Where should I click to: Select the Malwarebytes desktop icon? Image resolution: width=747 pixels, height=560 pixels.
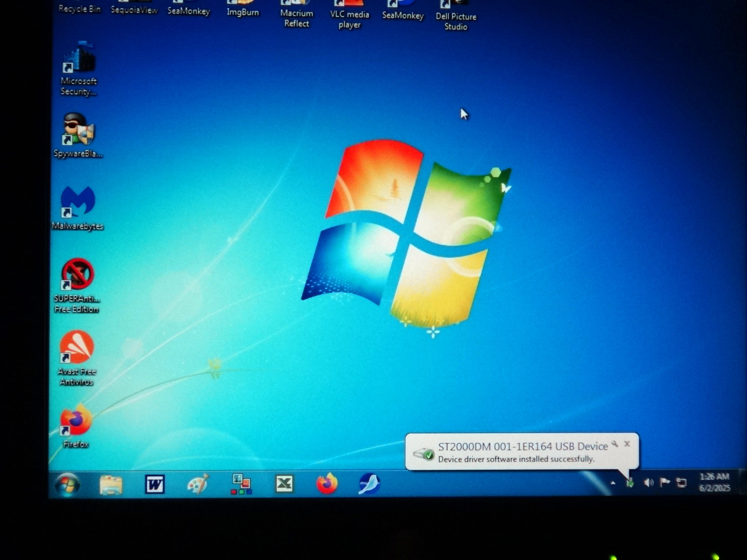(x=77, y=208)
